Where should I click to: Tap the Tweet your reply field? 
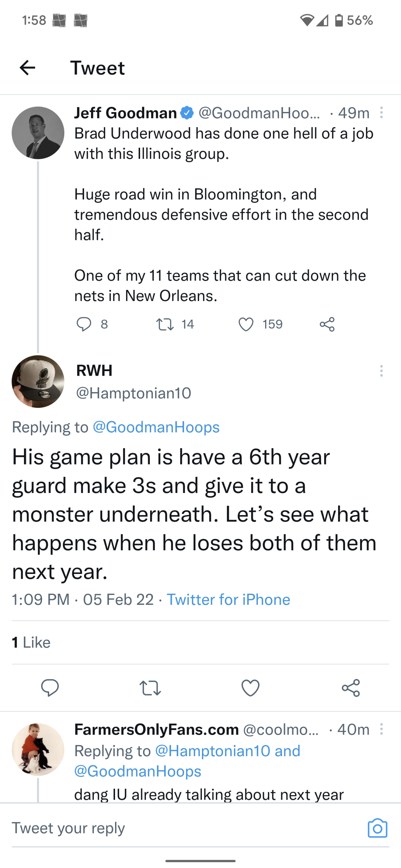[x=174, y=828]
